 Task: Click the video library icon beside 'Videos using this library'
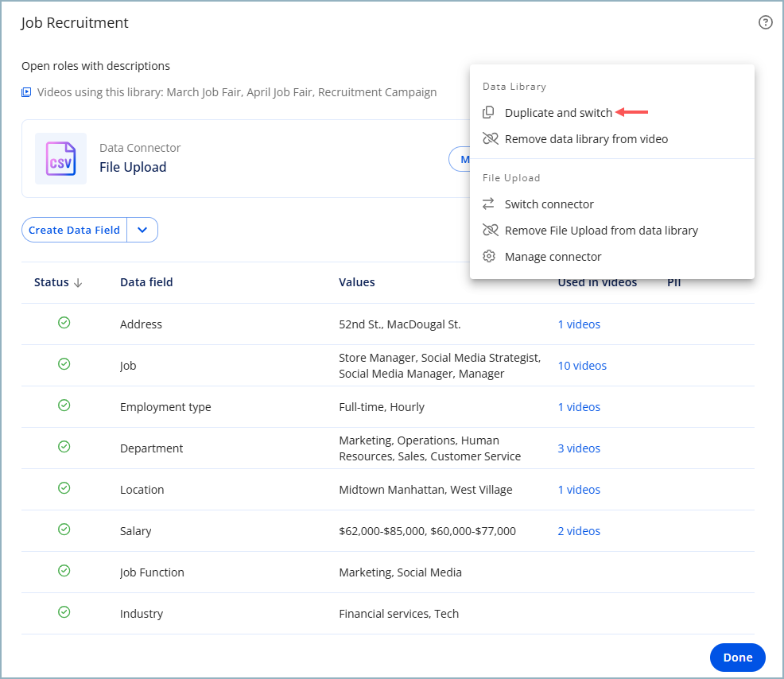(26, 92)
